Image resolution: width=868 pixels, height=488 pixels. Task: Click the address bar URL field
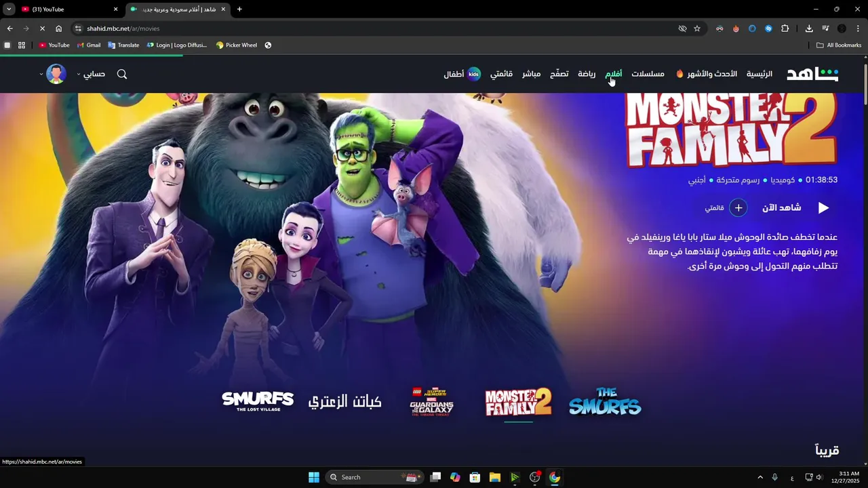coord(380,28)
